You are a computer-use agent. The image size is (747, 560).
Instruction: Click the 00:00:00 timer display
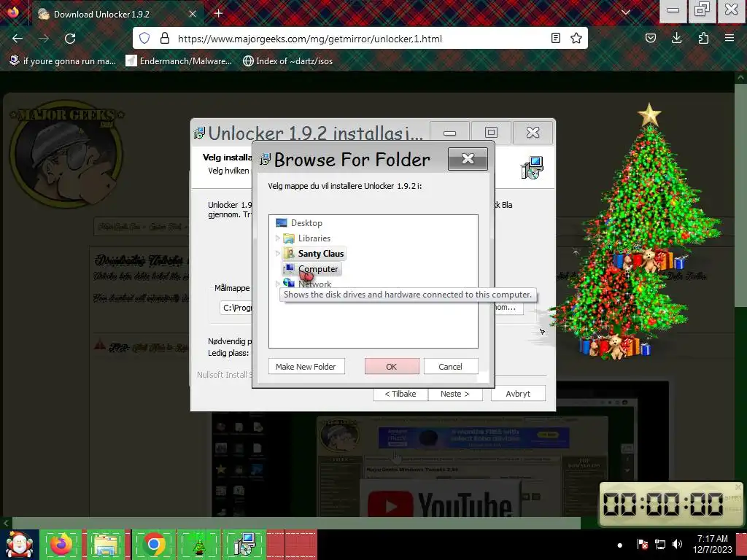(663, 505)
